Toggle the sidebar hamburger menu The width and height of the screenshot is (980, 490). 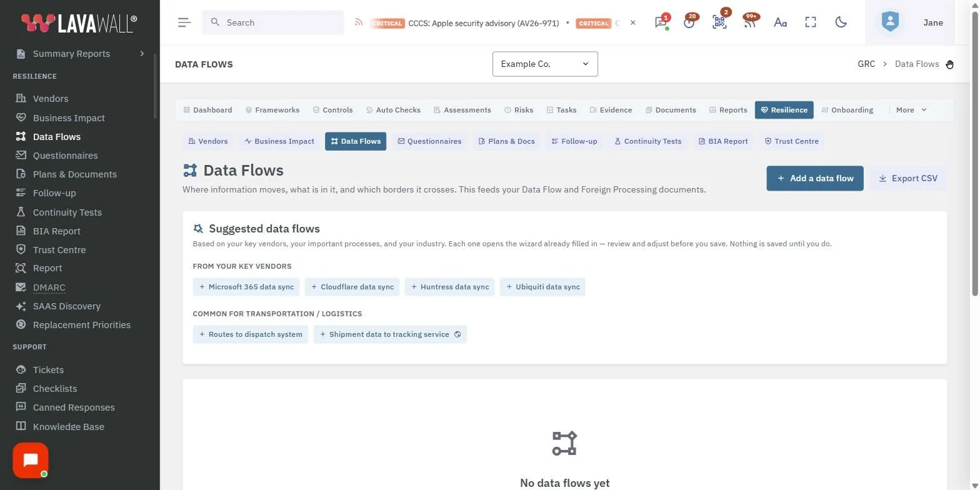(184, 22)
